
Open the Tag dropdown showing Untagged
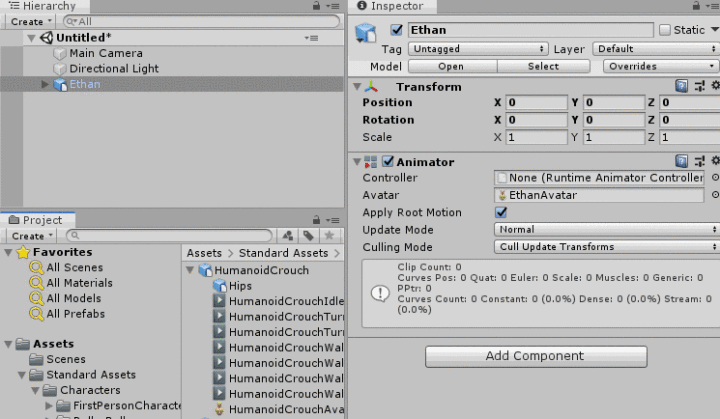(x=478, y=48)
